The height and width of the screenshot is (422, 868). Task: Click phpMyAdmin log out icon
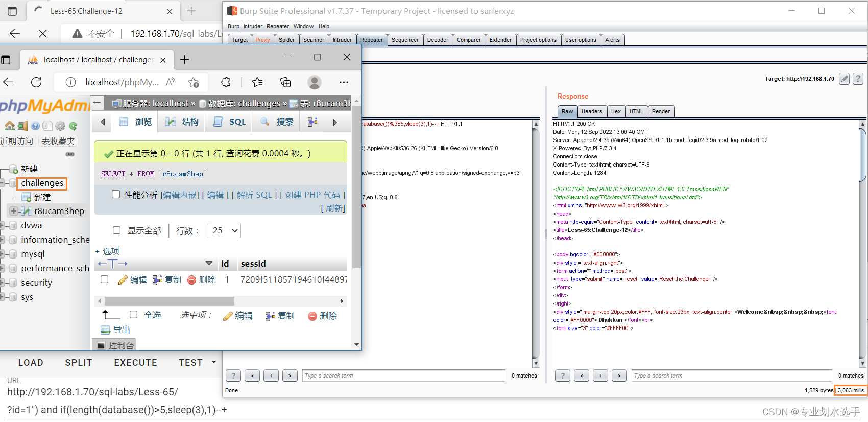point(22,126)
